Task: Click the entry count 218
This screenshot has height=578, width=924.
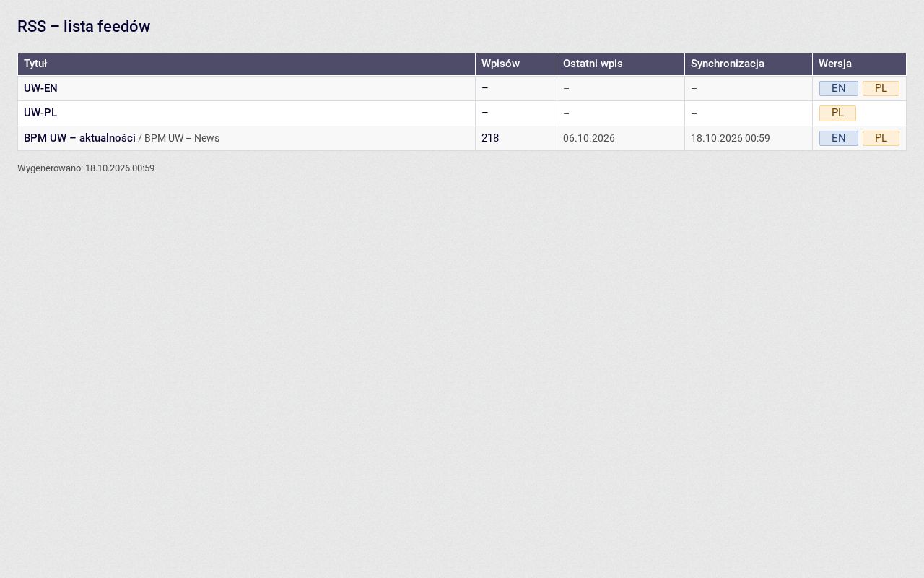Action: (490, 138)
